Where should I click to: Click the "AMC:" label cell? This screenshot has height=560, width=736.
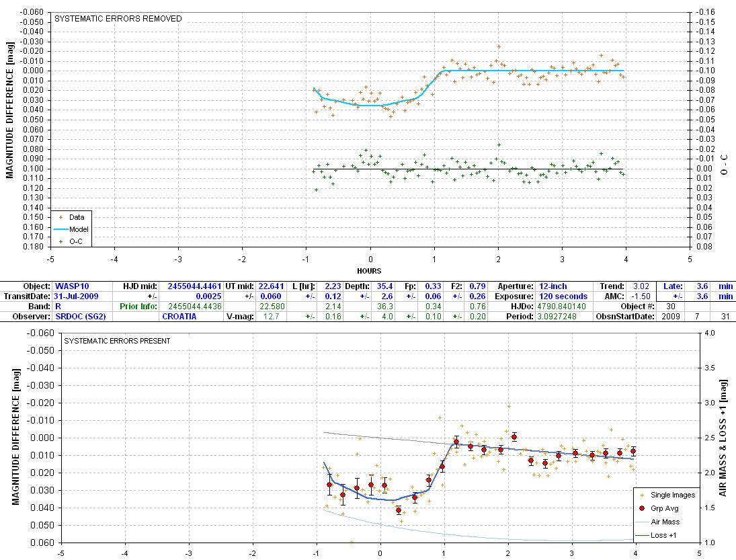(615, 296)
